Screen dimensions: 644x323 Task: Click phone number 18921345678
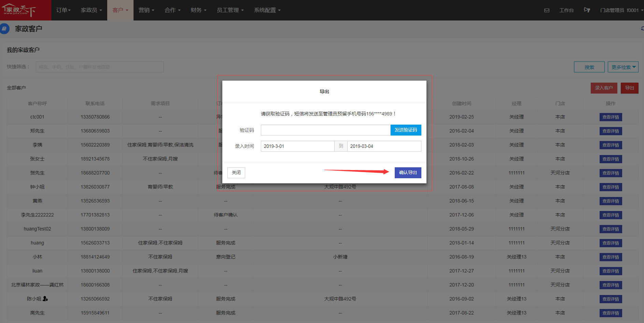95,159
